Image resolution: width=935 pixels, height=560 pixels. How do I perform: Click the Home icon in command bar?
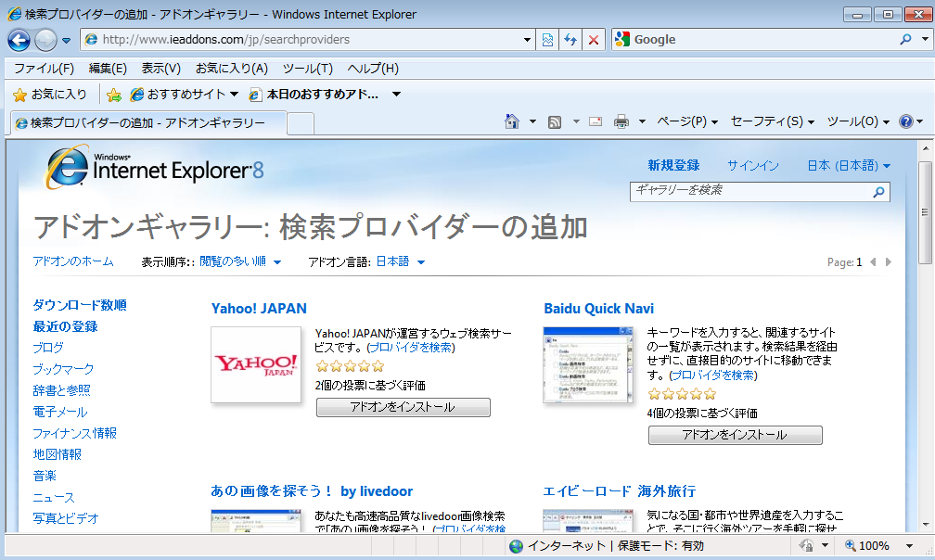[x=512, y=121]
